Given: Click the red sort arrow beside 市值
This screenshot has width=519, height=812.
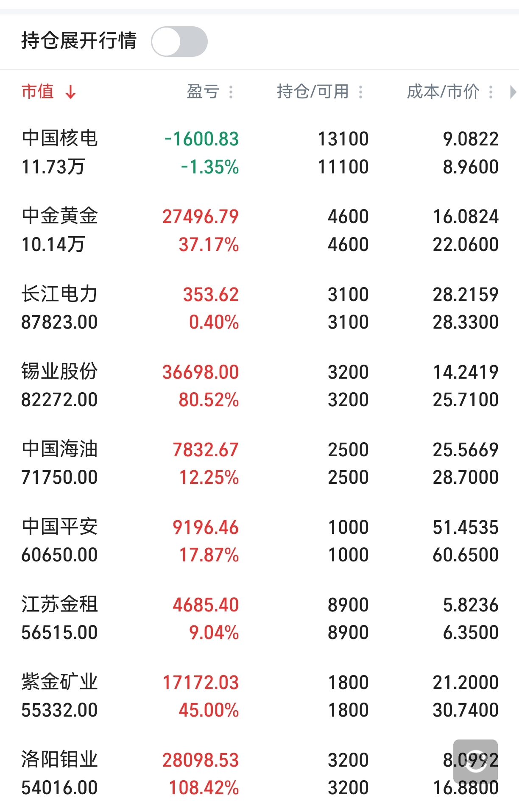Looking at the screenshot, I should [71, 92].
